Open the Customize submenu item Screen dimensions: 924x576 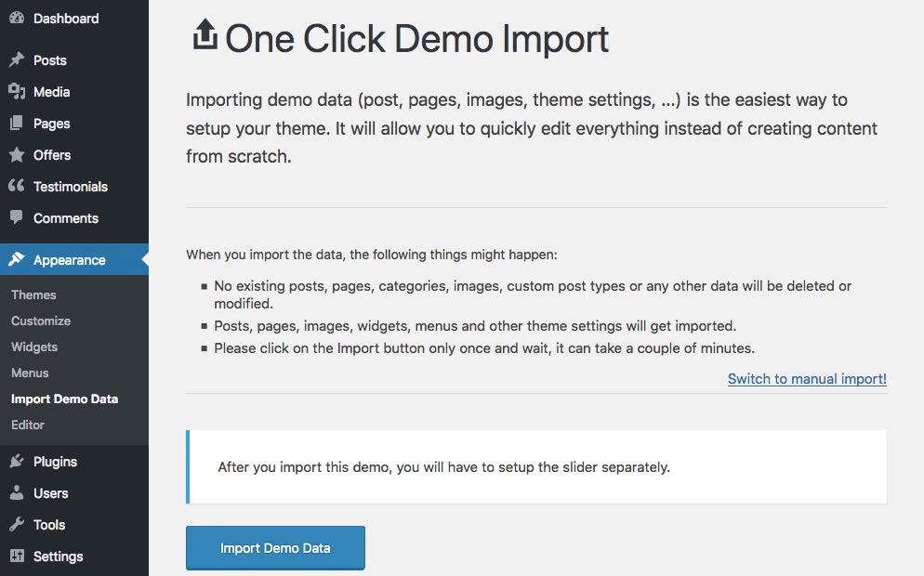(41, 321)
